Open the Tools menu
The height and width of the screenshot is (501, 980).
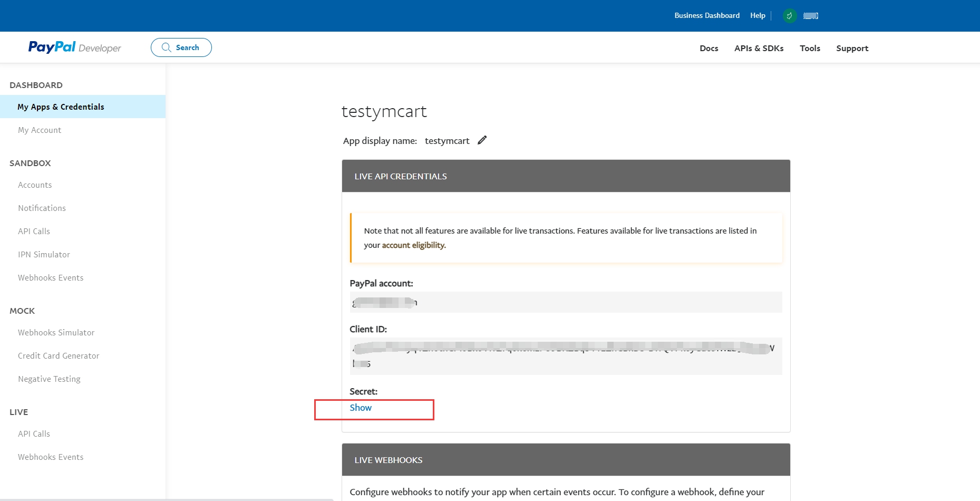tap(810, 49)
